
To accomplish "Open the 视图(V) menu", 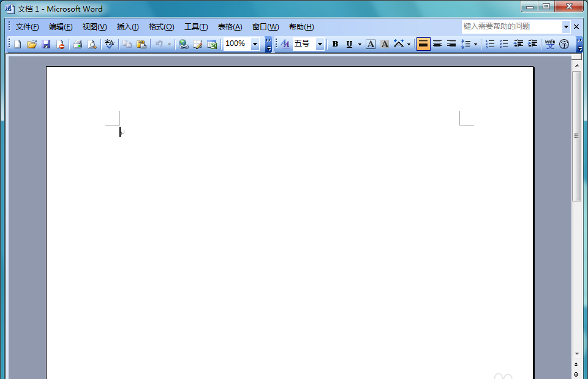I will 94,27.
